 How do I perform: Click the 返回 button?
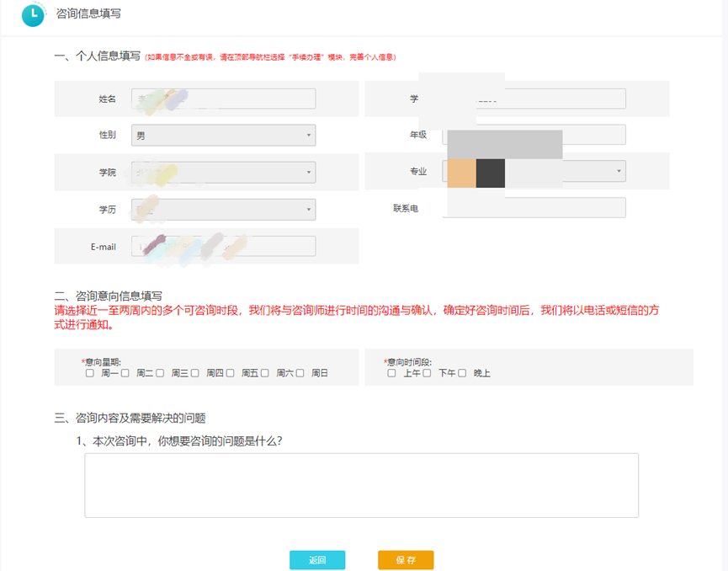pos(317,560)
